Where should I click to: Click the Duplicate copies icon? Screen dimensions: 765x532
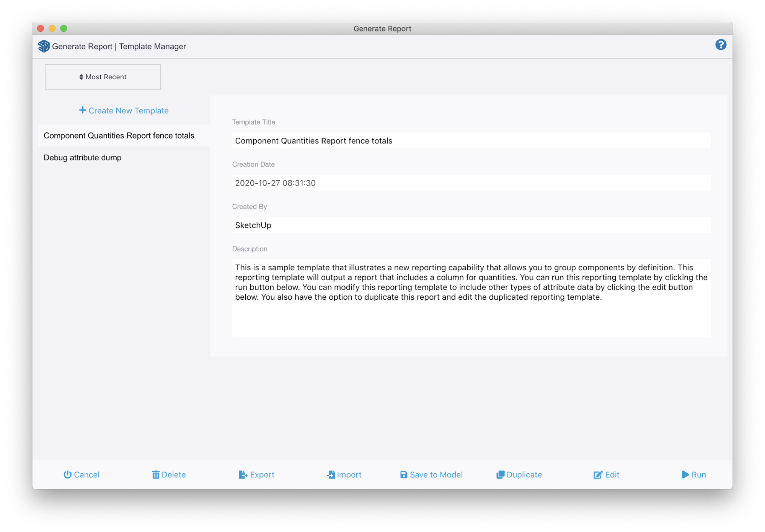(500, 475)
